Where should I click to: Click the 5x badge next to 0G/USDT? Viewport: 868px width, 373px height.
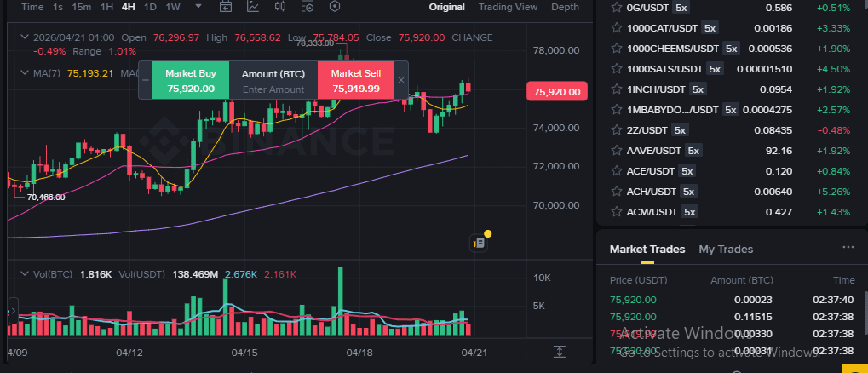point(680,8)
